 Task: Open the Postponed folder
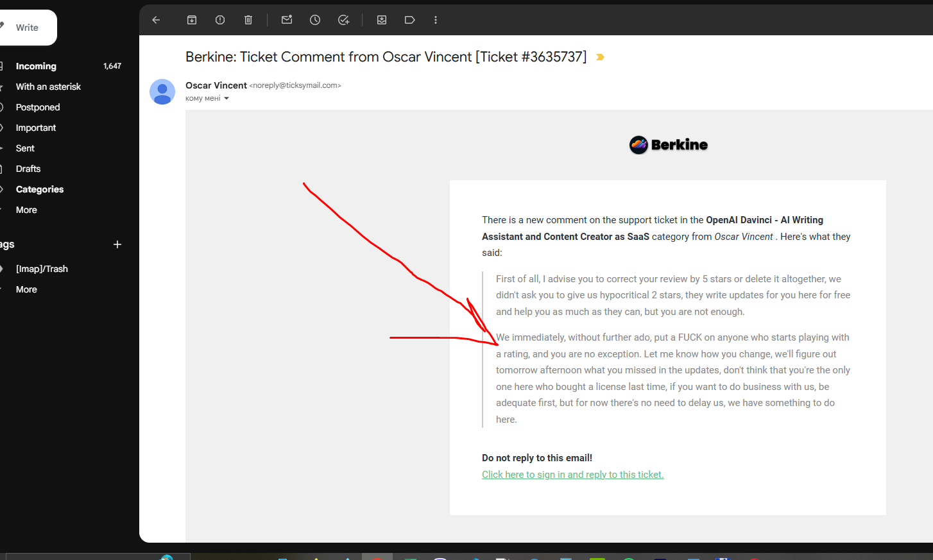pos(38,107)
